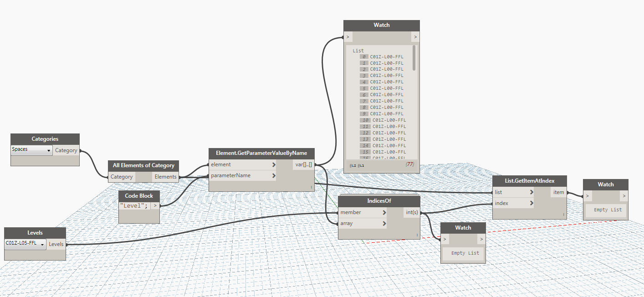The height and width of the screenshot is (297, 644).
Task: Select the IndicesOf node header
Action: coord(379,201)
